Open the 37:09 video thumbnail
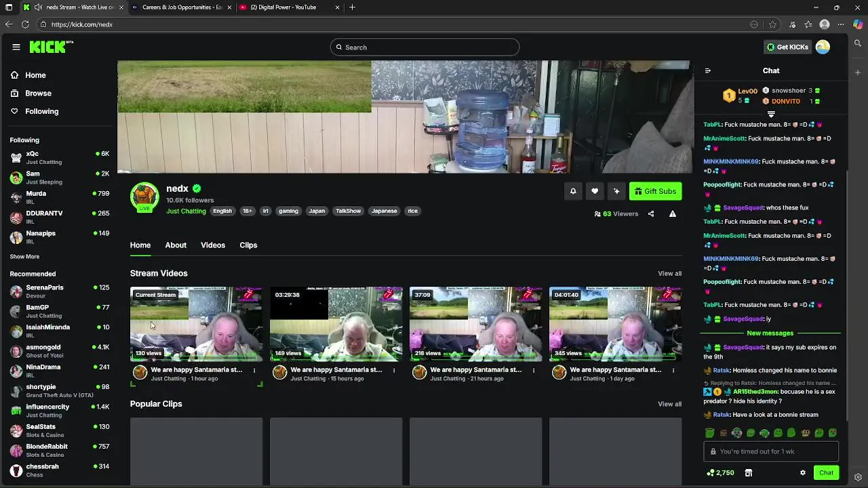The image size is (868, 488). coord(475,324)
